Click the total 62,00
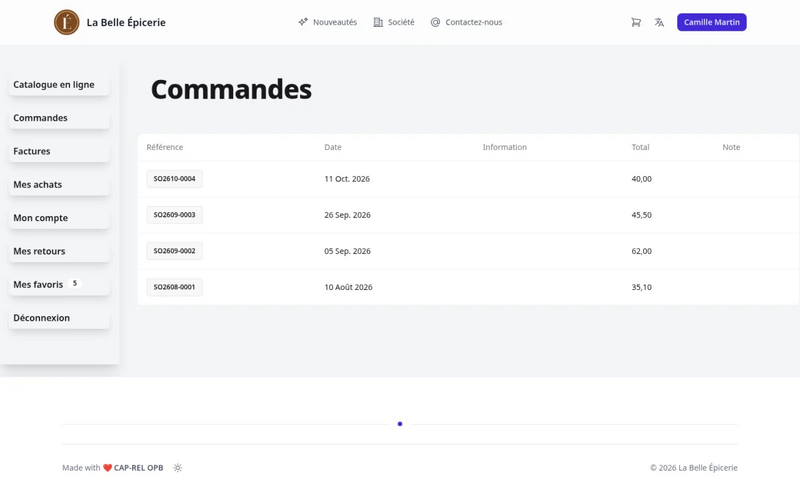 (641, 251)
